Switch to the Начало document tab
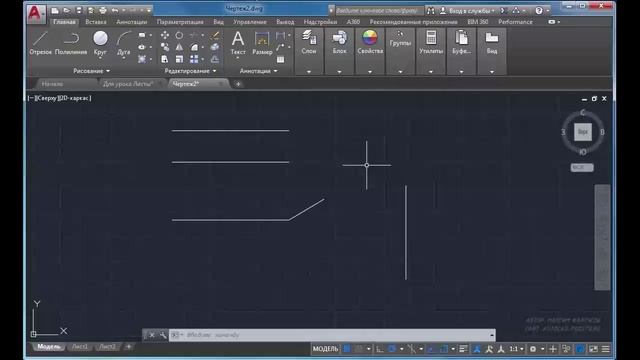 (53, 84)
